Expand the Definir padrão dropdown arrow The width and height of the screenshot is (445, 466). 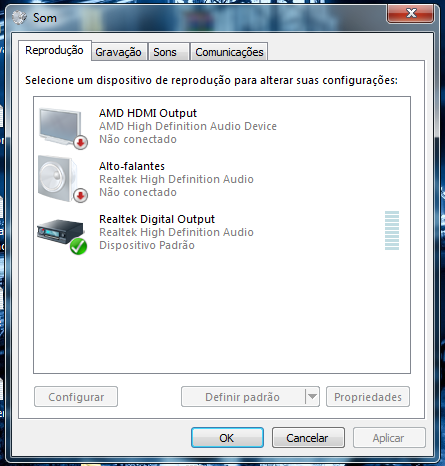click(x=312, y=397)
